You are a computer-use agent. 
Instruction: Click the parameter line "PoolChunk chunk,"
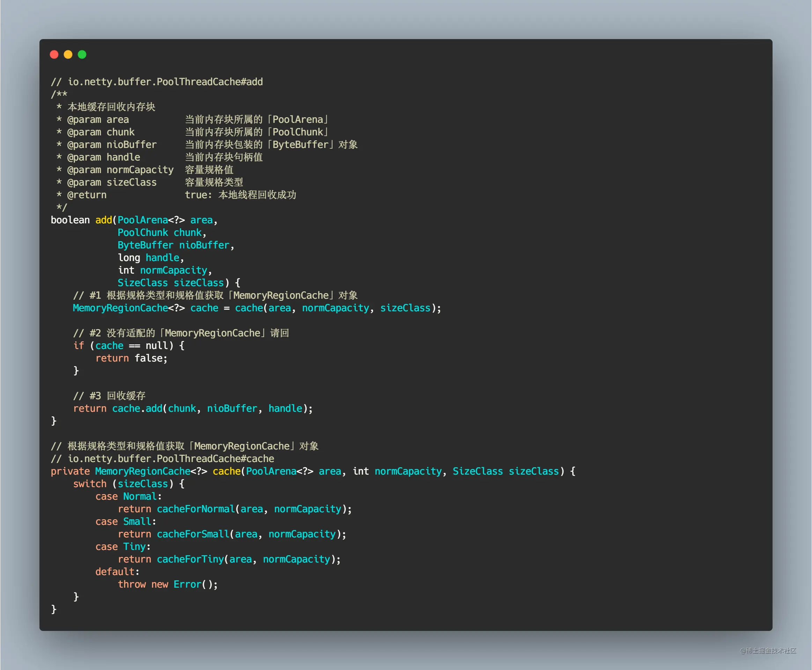tap(162, 232)
